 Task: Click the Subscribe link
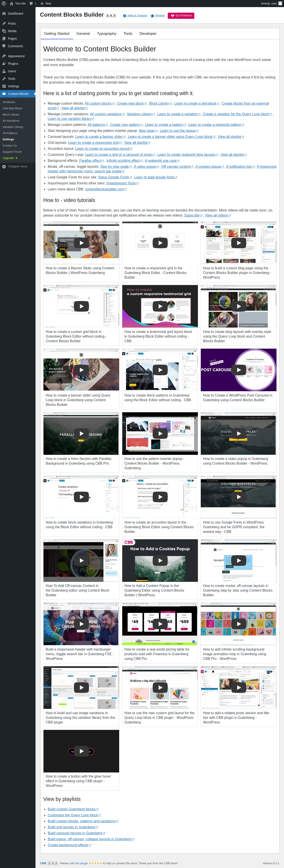(193, 215)
